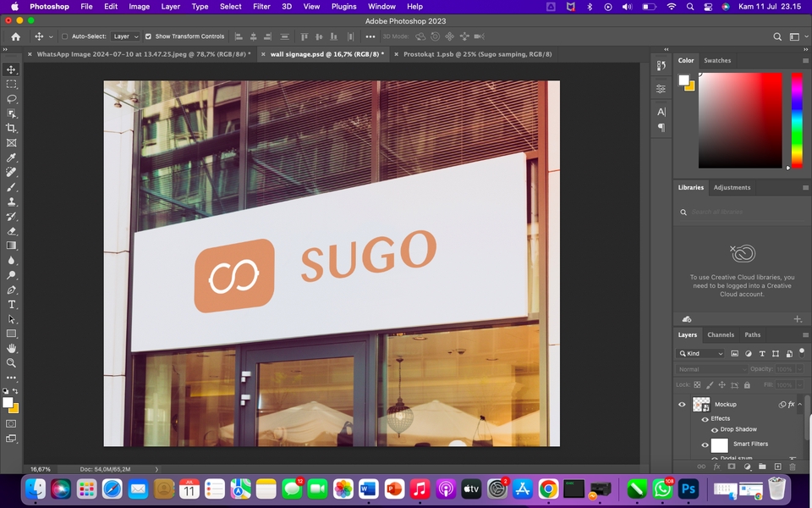Hide the Mockup layer
The image size is (812, 508).
coord(682,404)
